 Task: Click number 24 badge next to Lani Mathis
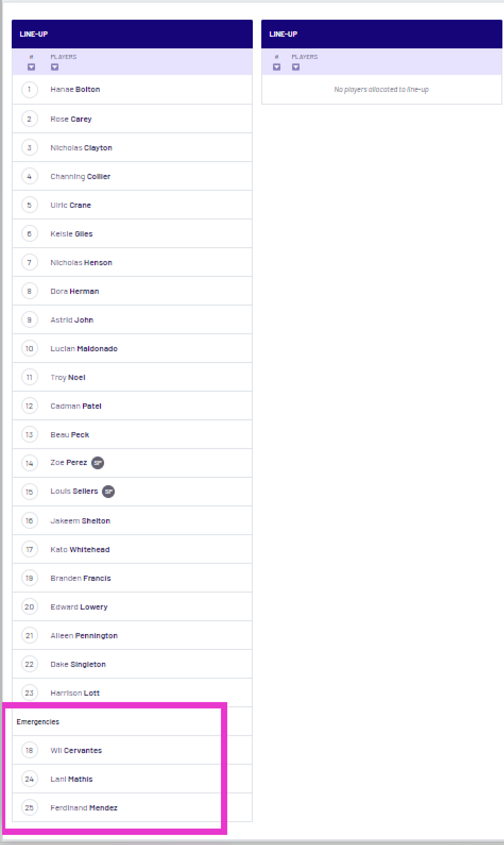click(29, 779)
